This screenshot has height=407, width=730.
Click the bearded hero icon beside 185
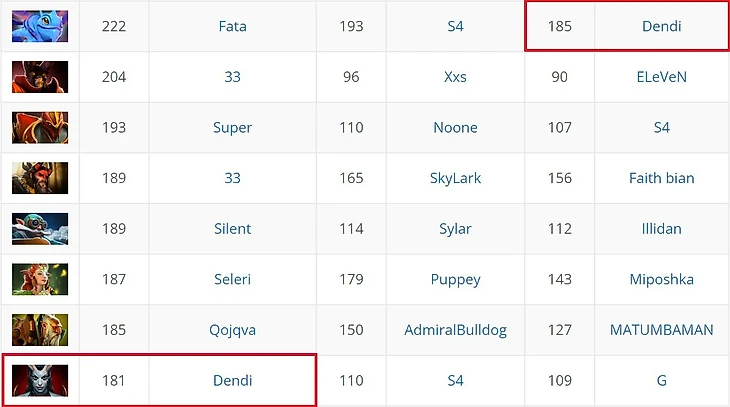coord(40,330)
